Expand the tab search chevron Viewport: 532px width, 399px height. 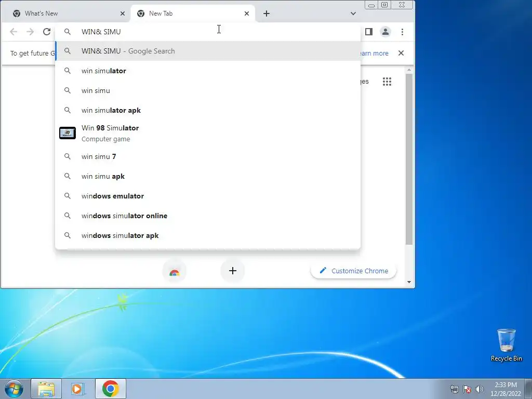tap(353, 14)
